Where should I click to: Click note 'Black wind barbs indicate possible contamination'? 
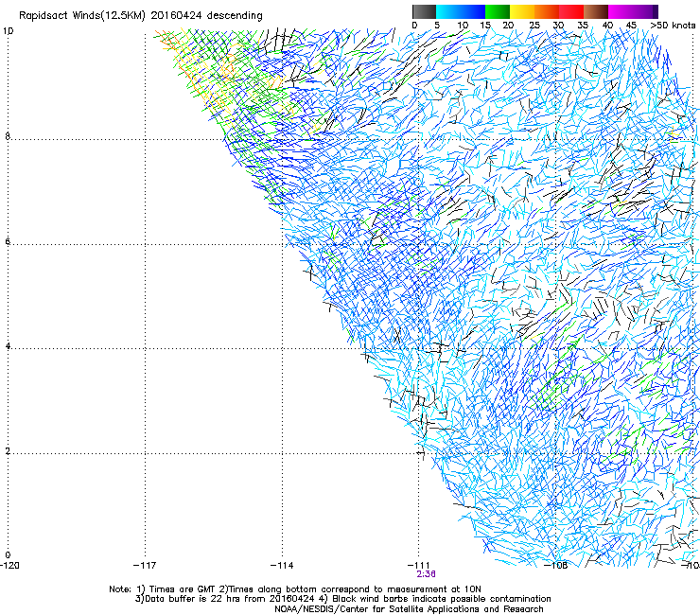[x=442, y=599]
